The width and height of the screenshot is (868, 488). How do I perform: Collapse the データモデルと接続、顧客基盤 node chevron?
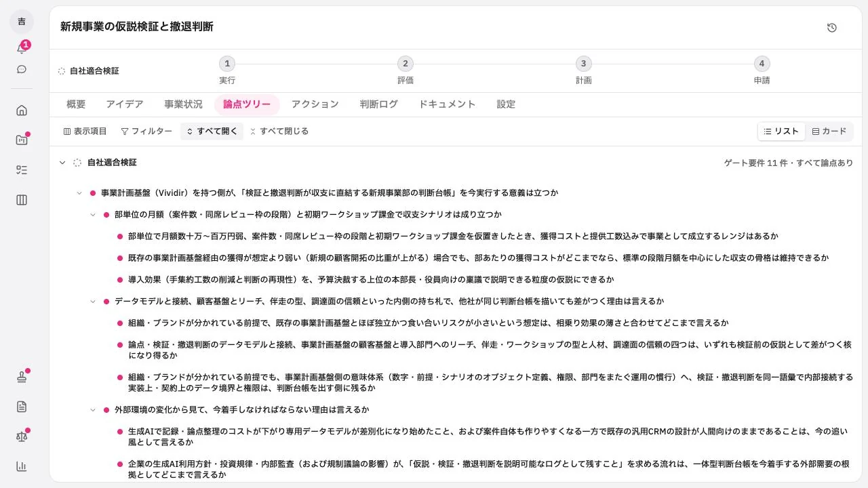(93, 302)
